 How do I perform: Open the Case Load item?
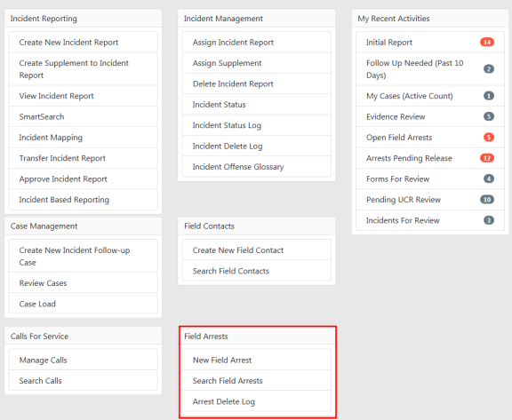[84, 304]
